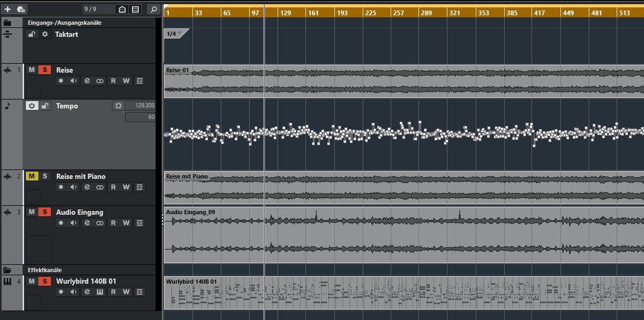The width and height of the screenshot is (644, 320).
Task: Open the track visibility agents button
Action: tap(122, 9)
